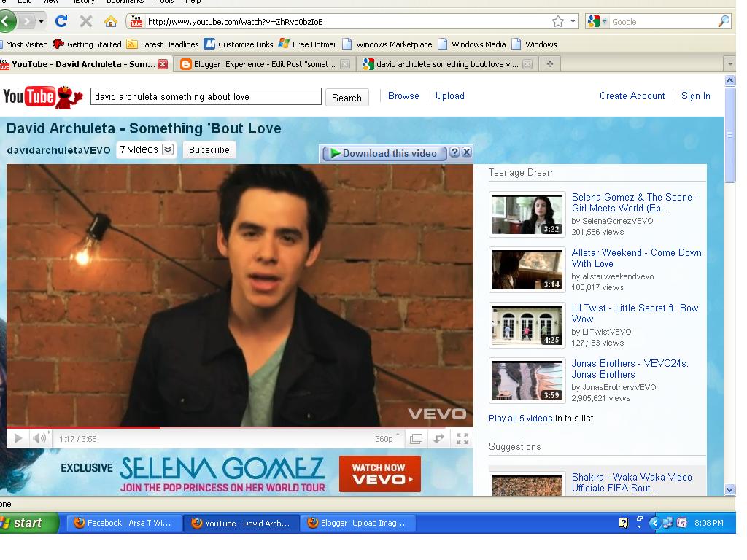Viewport: 747px width, 560px height.
Task: Open the Bookmarks menu
Action: click(x=125, y=2)
